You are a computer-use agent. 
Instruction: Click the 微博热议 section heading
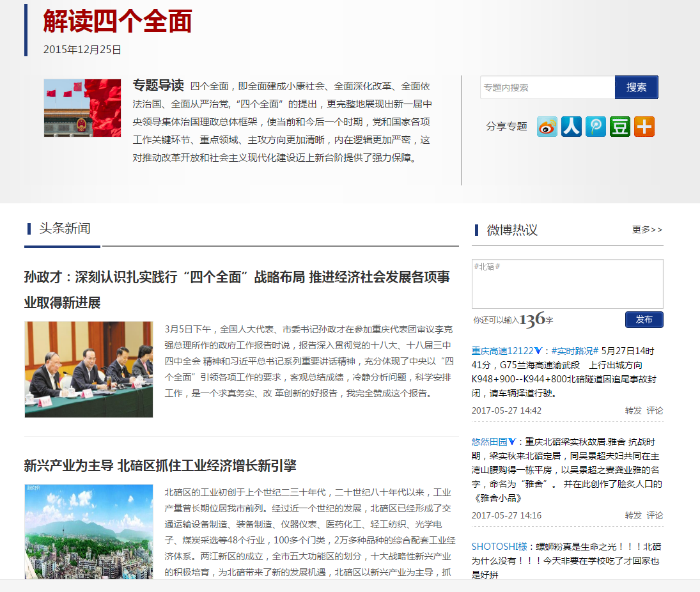[512, 230]
